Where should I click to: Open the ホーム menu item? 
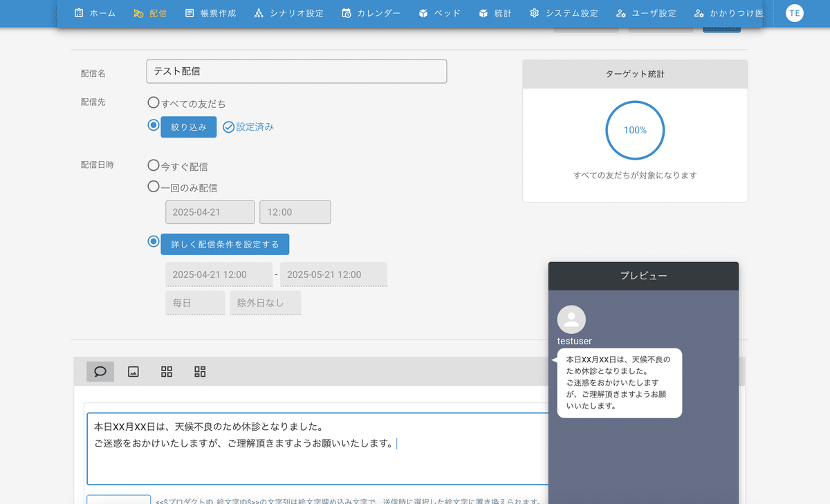point(95,13)
